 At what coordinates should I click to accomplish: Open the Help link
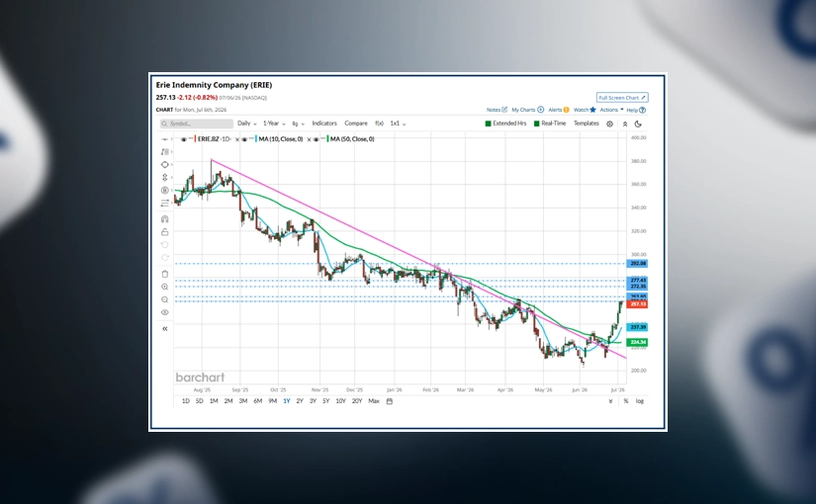point(636,110)
